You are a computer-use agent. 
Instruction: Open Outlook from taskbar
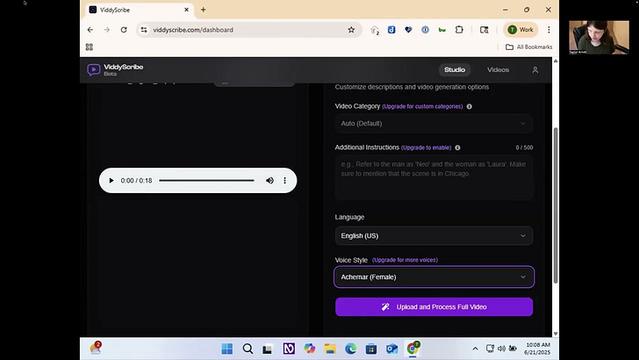pos(392,349)
